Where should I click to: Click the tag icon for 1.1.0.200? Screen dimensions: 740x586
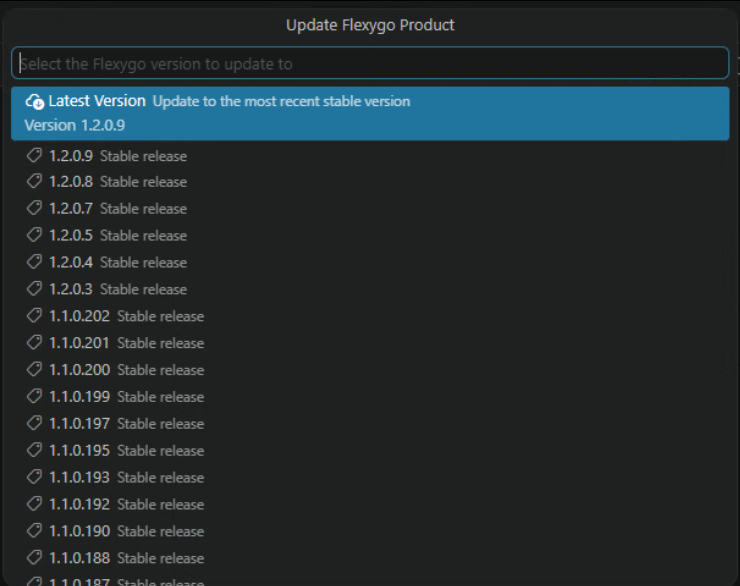click(34, 369)
